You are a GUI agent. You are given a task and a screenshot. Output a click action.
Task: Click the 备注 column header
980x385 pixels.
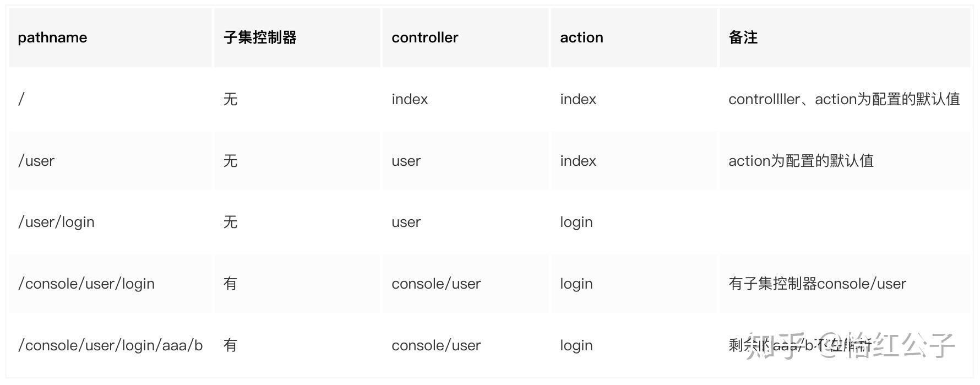[743, 37]
